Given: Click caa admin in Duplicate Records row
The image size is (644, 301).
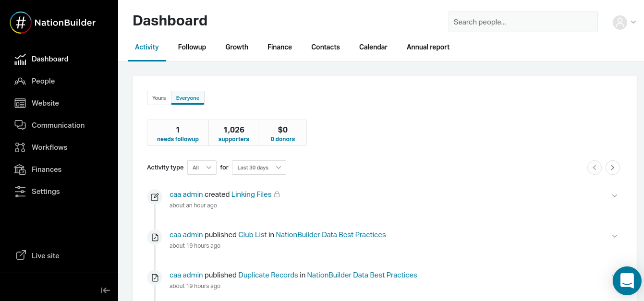Looking at the screenshot, I should pyautogui.click(x=186, y=275).
